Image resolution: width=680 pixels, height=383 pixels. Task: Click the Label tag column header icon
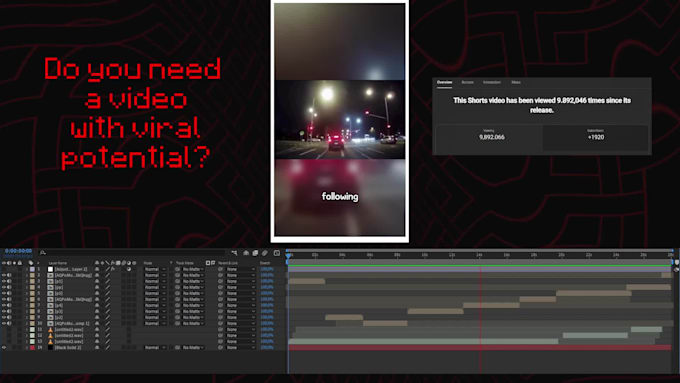[31, 263]
